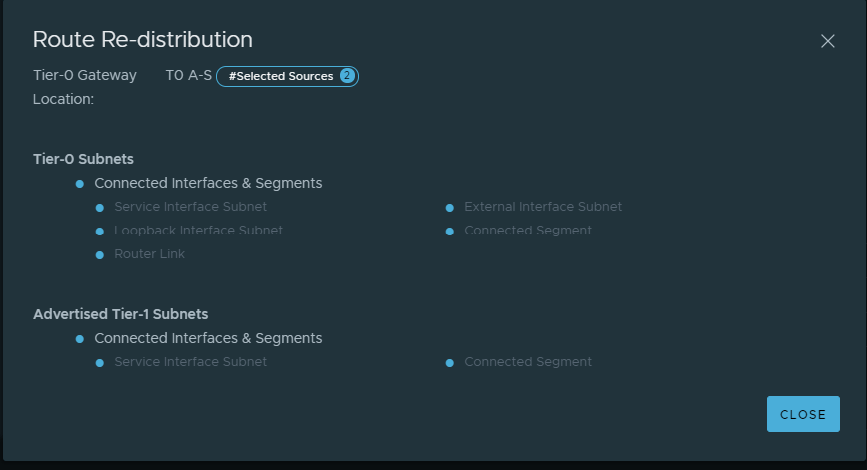The width and height of the screenshot is (867, 470).
Task: Click the bullet before Tier-0 Connected Segment
Action: click(450, 231)
